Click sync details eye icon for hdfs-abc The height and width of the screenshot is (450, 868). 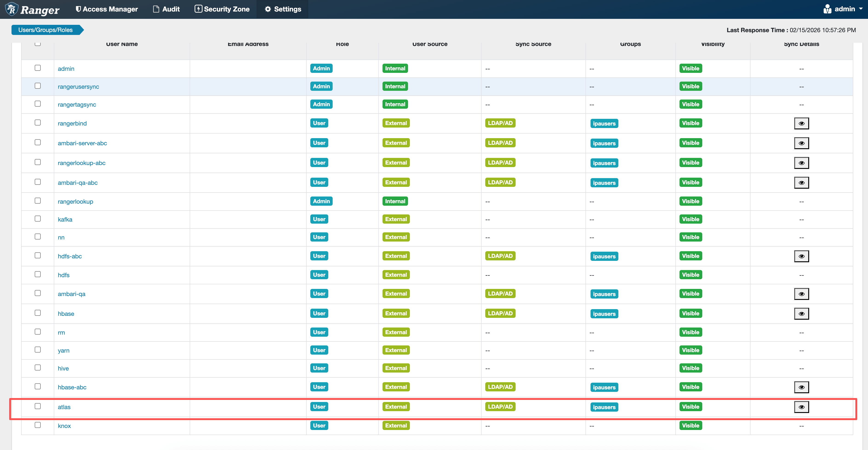[801, 256]
